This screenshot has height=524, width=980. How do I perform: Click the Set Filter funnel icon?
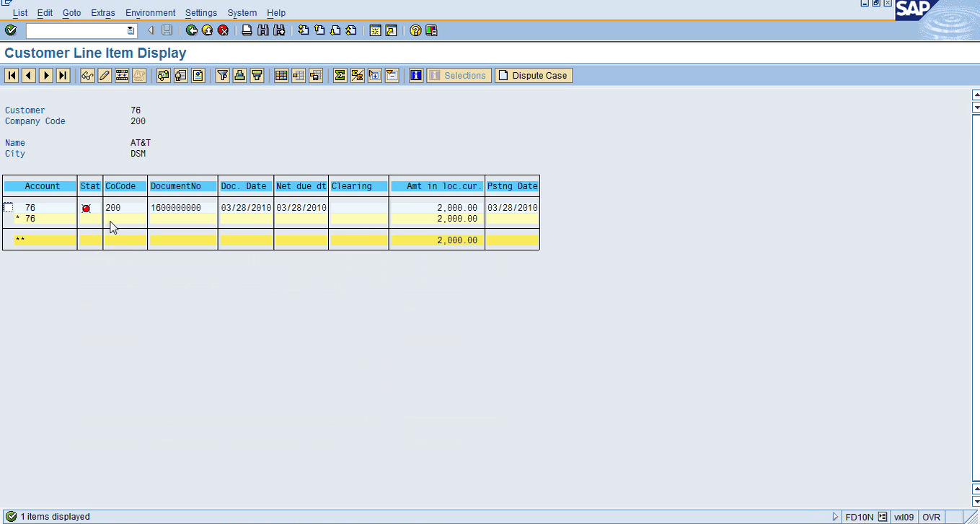[x=222, y=75]
